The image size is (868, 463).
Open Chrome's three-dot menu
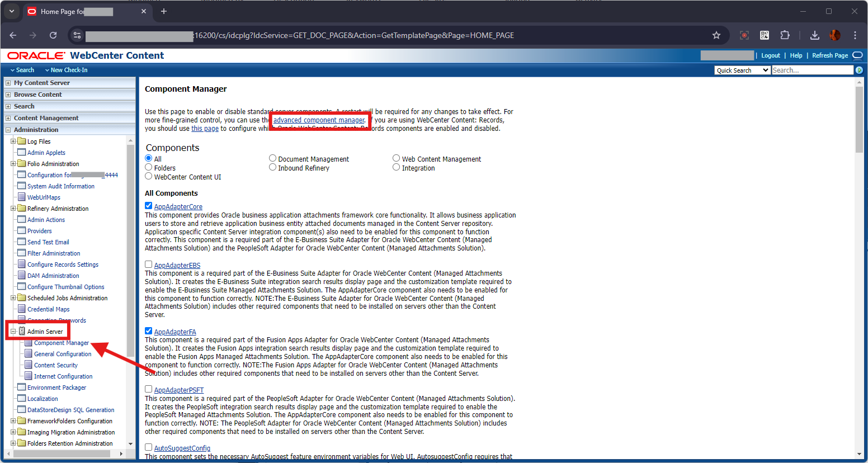855,35
